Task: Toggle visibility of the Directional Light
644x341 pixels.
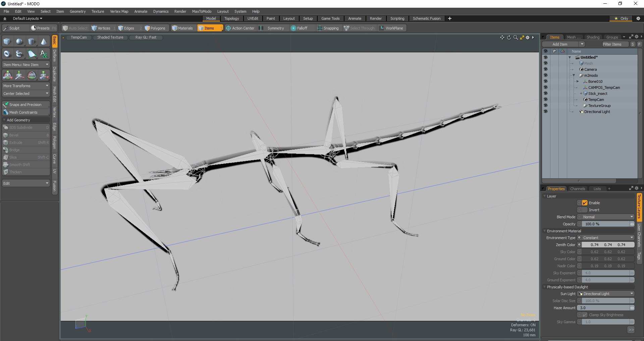Action: [545, 112]
